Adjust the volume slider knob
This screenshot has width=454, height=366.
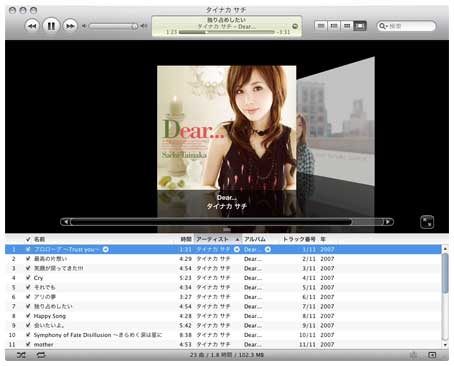(134, 26)
